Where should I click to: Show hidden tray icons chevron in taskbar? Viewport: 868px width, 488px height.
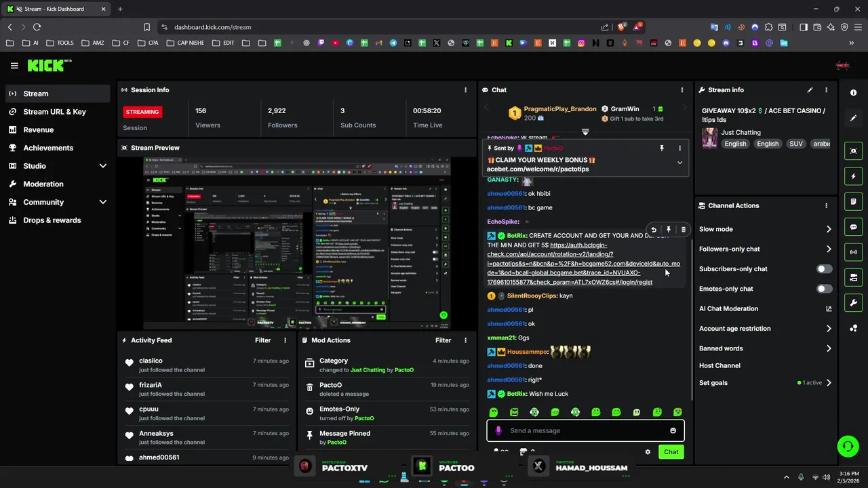coord(787,477)
